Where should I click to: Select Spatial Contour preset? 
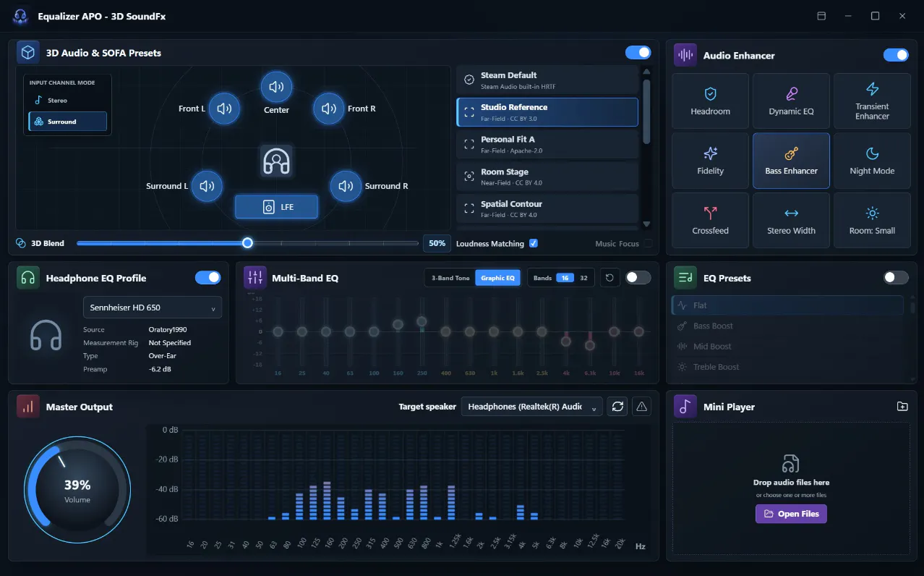[547, 208]
